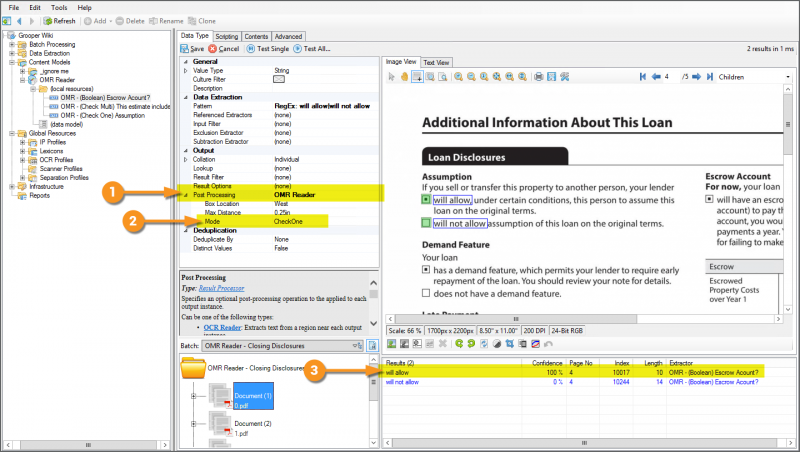800x452 pixels.
Task: Toggle the 'will allow' checkbox in document
Action: click(x=426, y=199)
